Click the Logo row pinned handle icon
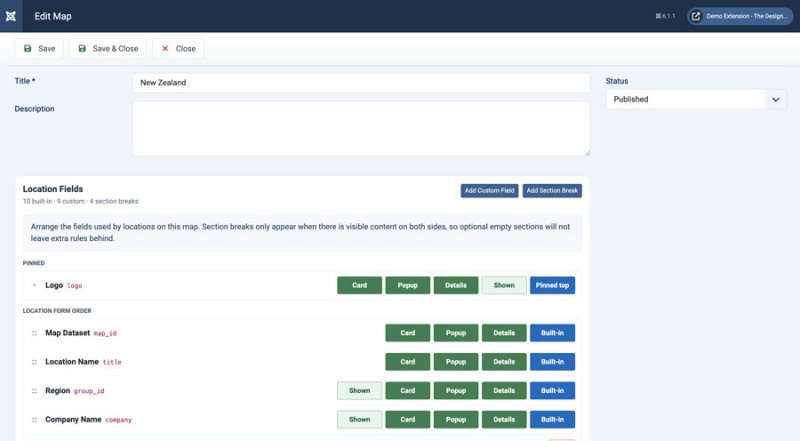This screenshot has height=441, width=800. click(x=34, y=285)
